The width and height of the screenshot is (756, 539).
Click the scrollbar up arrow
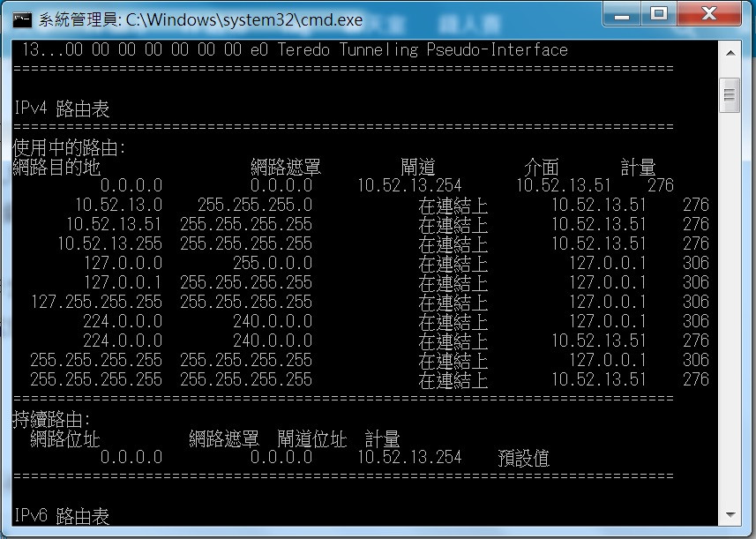(730, 52)
